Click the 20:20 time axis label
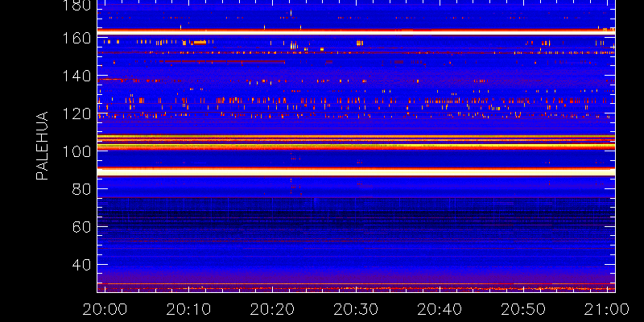This screenshot has width=644, height=322. (272, 309)
